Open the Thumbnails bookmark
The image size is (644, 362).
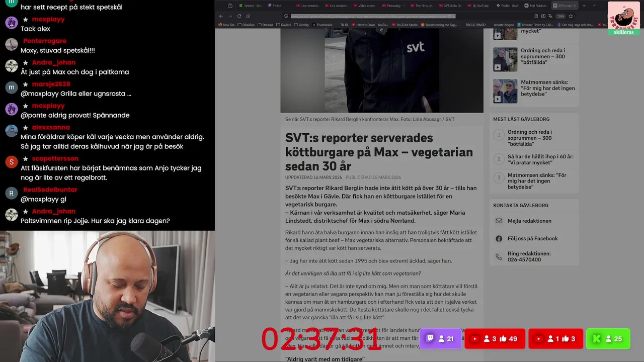322,25
